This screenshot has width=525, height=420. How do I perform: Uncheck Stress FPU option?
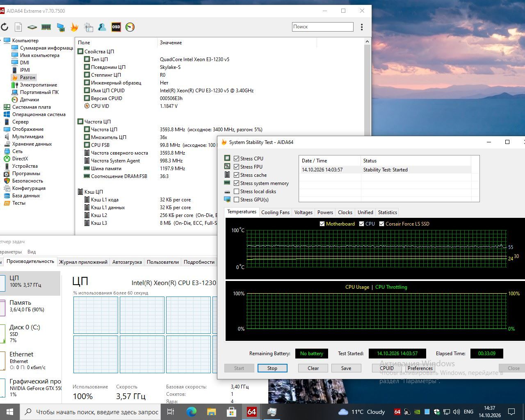[x=236, y=167]
